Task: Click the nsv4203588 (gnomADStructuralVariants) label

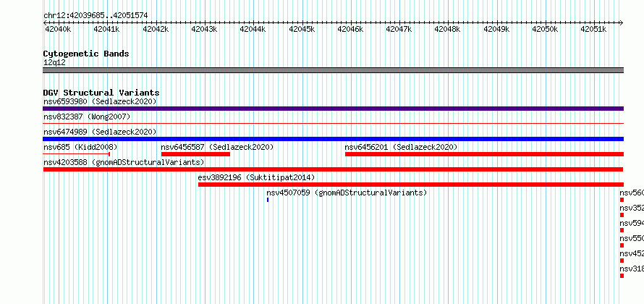Action: (x=124, y=162)
